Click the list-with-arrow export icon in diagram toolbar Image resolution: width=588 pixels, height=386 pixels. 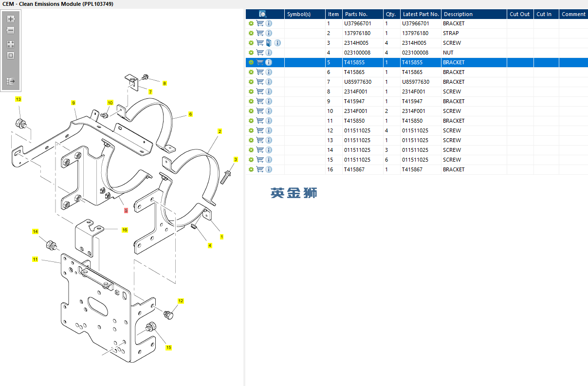click(x=11, y=81)
